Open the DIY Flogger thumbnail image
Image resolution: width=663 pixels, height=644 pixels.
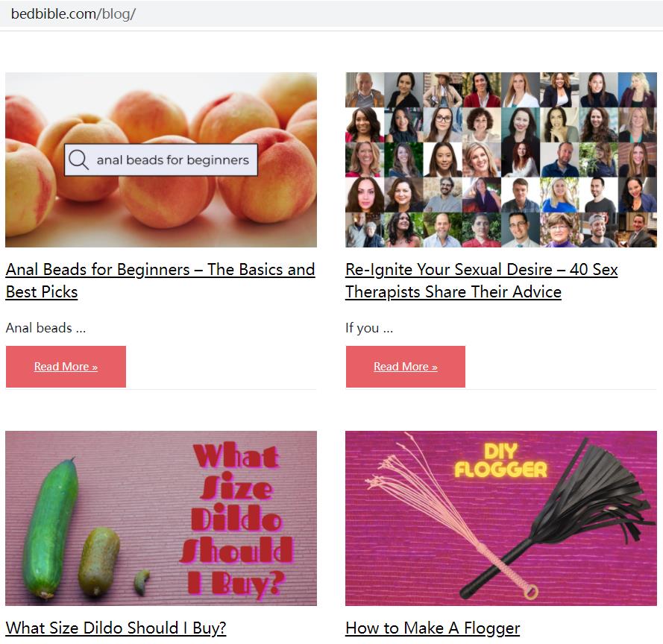[501, 518]
